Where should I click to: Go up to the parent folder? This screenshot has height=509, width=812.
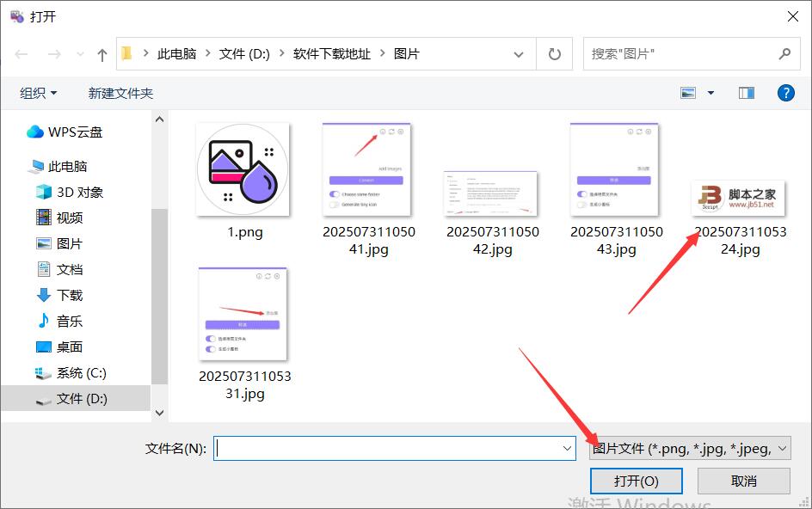point(101,53)
